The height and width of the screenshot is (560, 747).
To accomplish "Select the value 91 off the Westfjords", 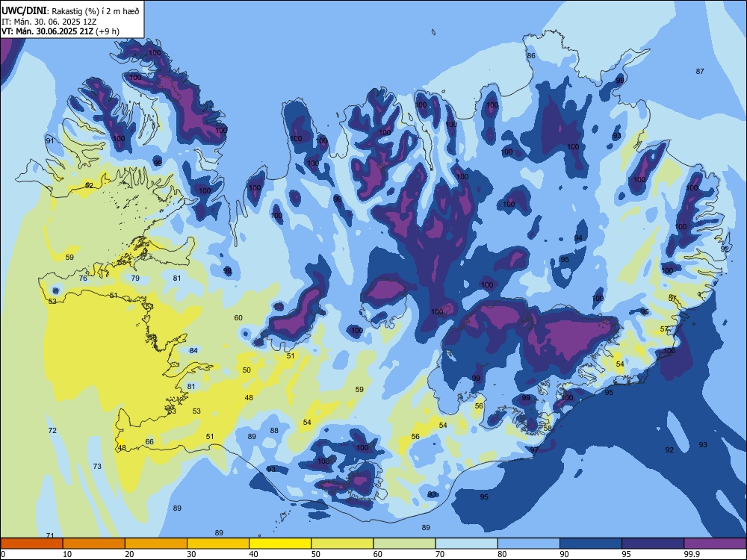I will 49,140.
